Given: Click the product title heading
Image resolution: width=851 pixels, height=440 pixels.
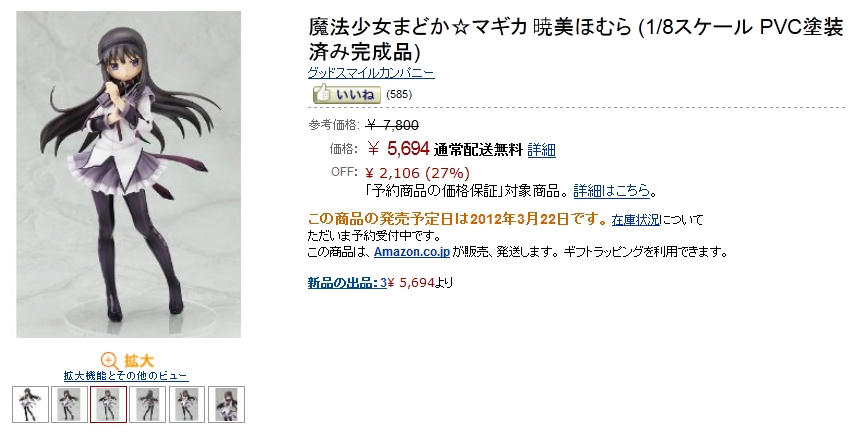Looking at the screenshot, I should pos(575,39).
